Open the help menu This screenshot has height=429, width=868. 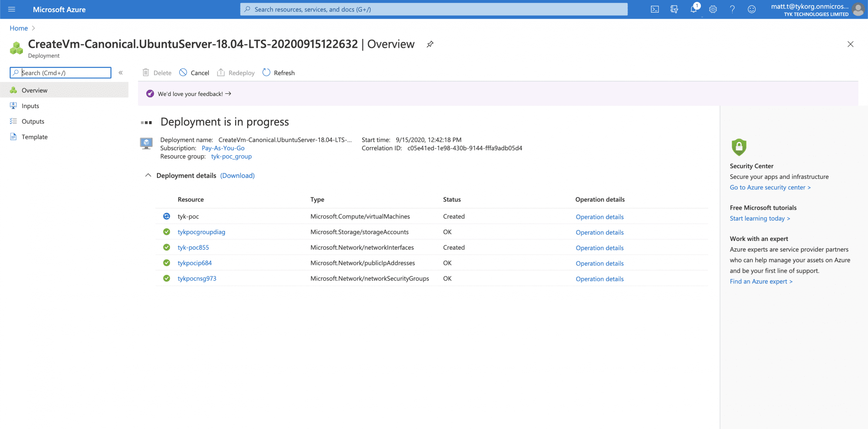pyautogui.click(x=732, y=9)
